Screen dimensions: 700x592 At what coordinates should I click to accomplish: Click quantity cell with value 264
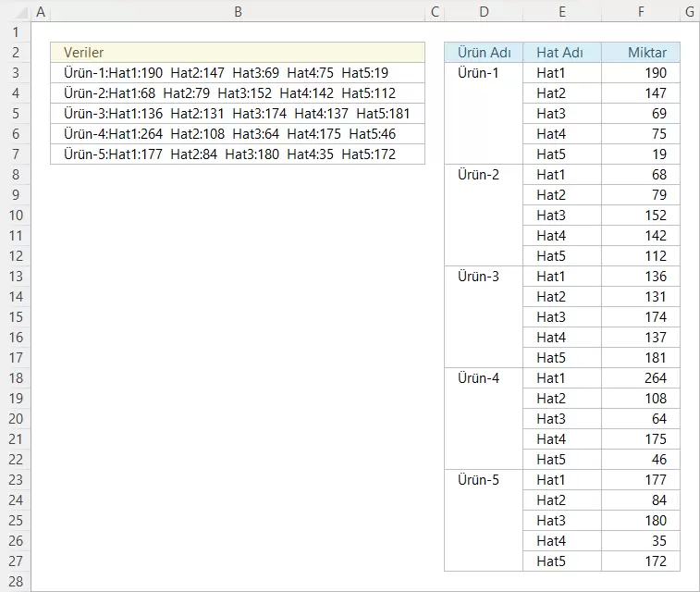pos(641,378)
